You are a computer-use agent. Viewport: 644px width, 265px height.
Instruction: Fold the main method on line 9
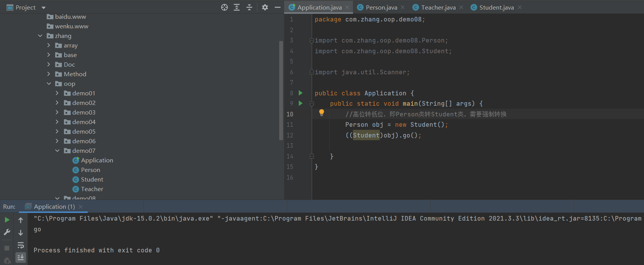click(312, 104)
